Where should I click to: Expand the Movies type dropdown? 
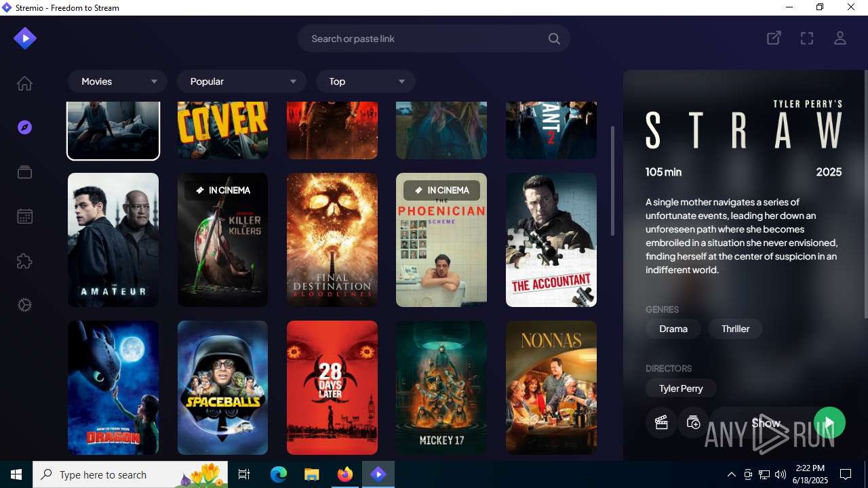click(117, 81)
